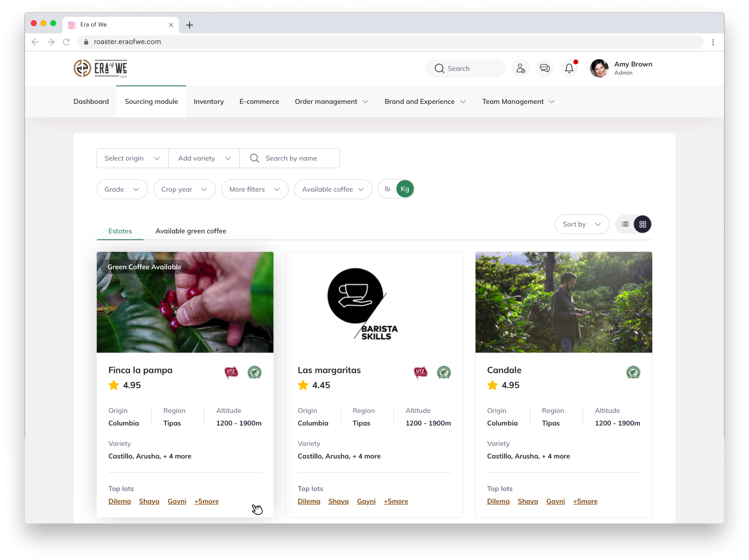Reload the page using browser refresh icon

tap(66, 42)
